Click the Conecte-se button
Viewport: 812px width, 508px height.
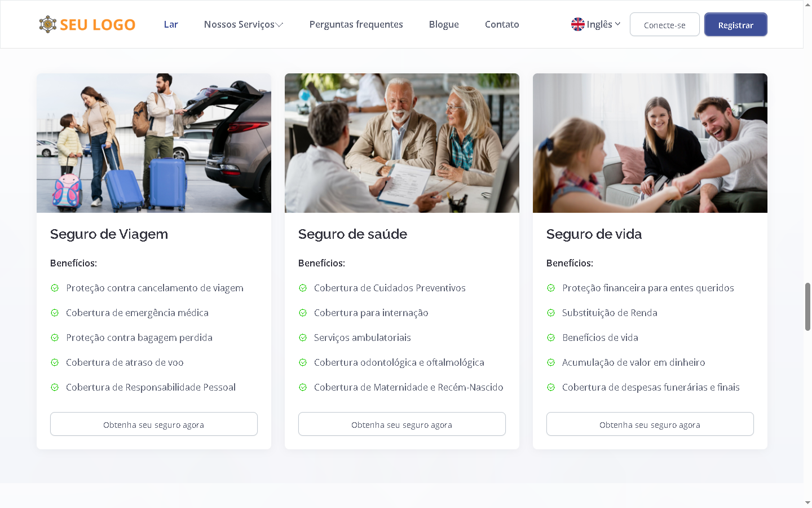pyautogui.click(x=665, y=24)
